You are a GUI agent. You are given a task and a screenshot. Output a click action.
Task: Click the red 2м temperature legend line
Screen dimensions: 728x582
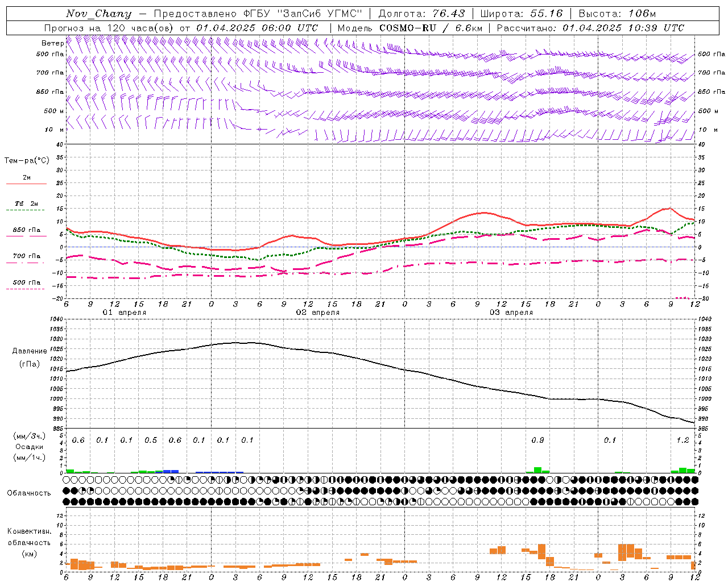[x=26, y=184]
